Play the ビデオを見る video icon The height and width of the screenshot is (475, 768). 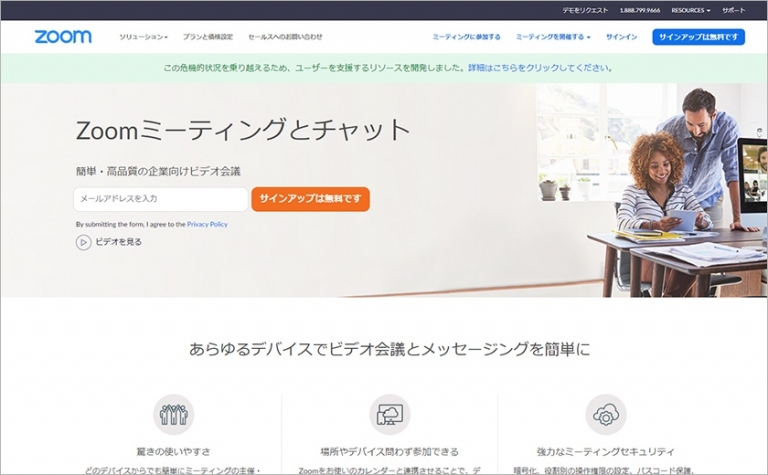coord(83,242)
